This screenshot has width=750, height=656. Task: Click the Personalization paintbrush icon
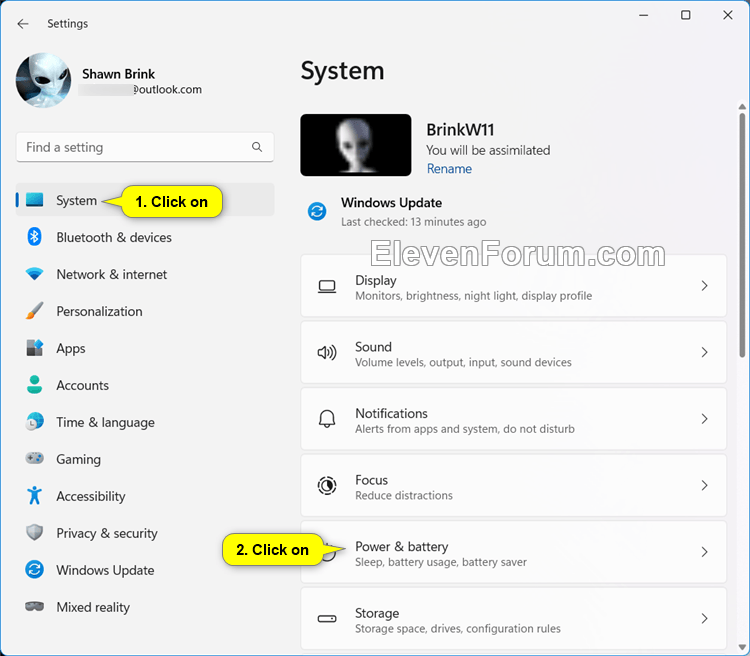pos(34,311)
